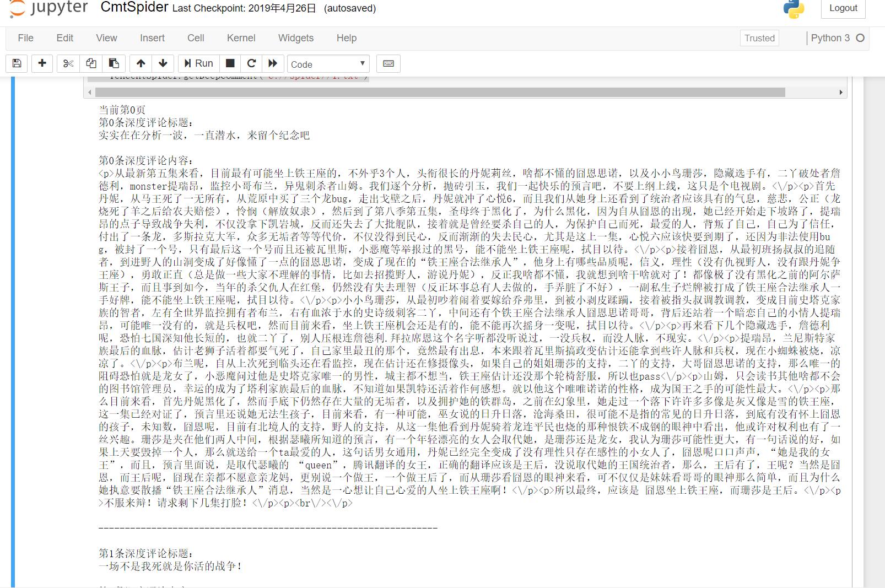Run the current cell
This screenshot has width=885, height=588.
(x=198, y=63)
